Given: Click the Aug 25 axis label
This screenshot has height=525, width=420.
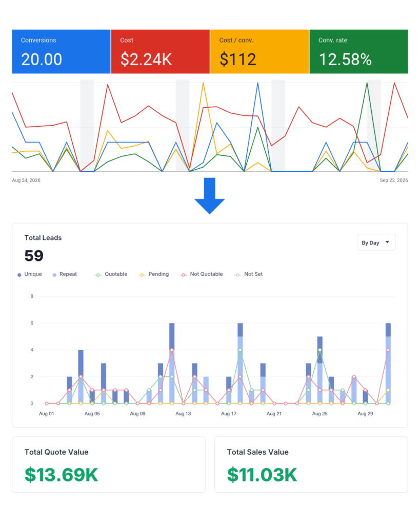Looking at the screenshot, I should [x=320, y=414].
